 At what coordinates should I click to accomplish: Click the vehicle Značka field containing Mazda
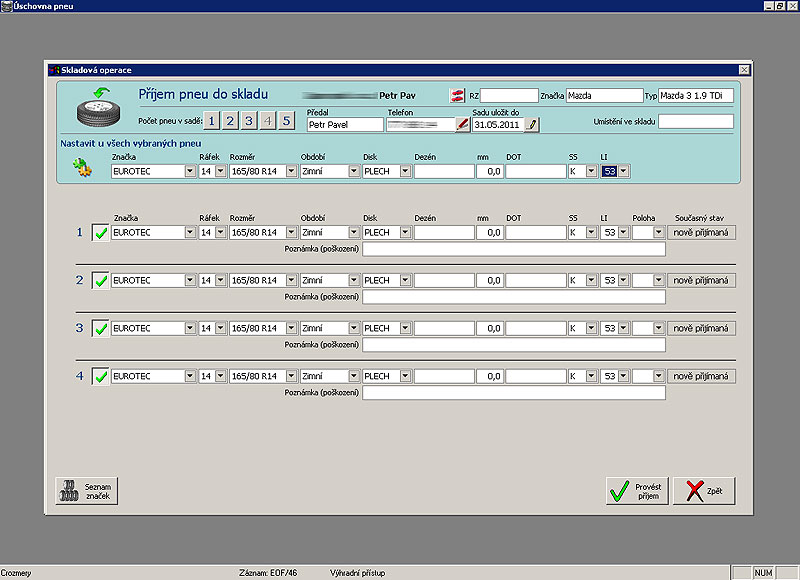coord(605,95)
